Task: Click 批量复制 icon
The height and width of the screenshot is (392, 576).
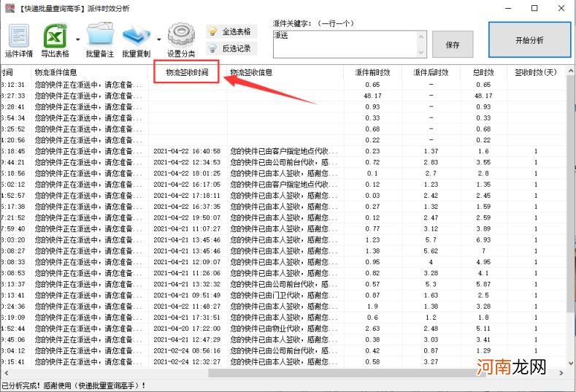Action: [x=137, y=40]
